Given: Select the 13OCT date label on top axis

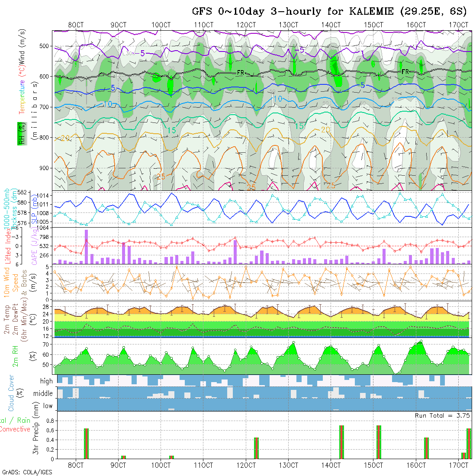Looking at the screenshot, I should [289, 25].
